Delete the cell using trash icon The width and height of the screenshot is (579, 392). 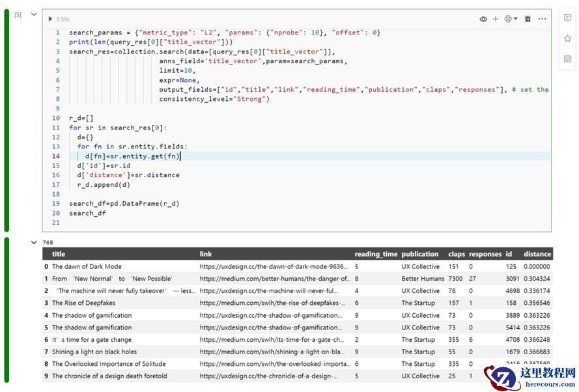pos(528,19)
